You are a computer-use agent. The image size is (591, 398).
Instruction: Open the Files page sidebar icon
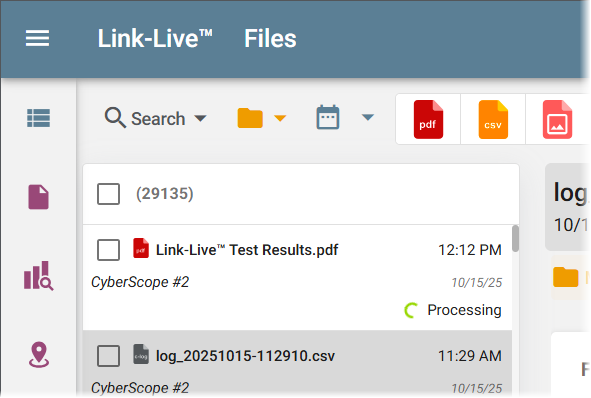point(38,197)
